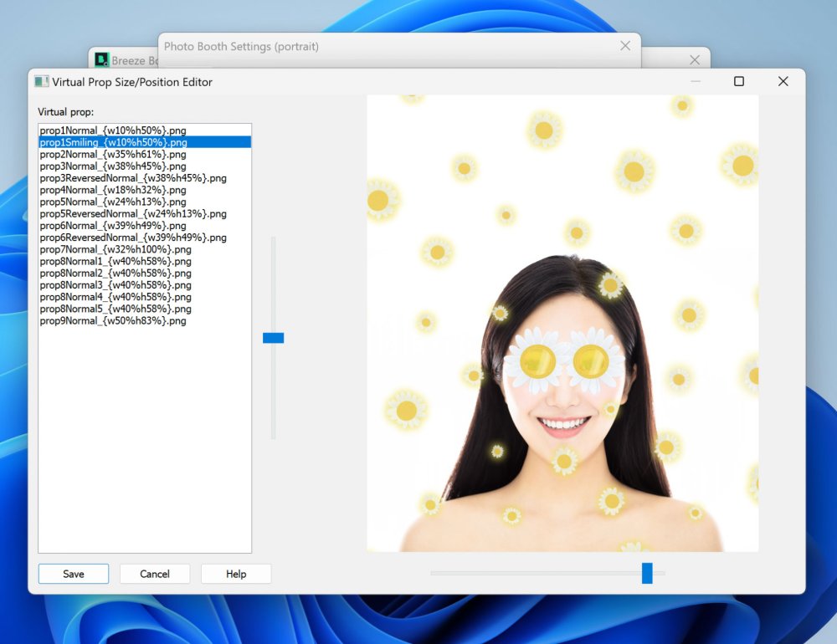Maximize the Virtual Prop editor window

click(739, 81)
